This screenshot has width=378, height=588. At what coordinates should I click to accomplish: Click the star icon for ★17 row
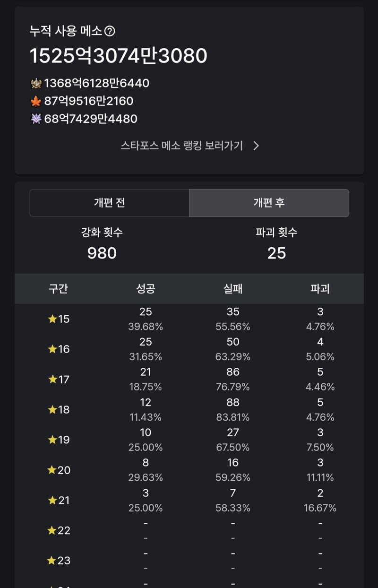(x=52, y=379)
